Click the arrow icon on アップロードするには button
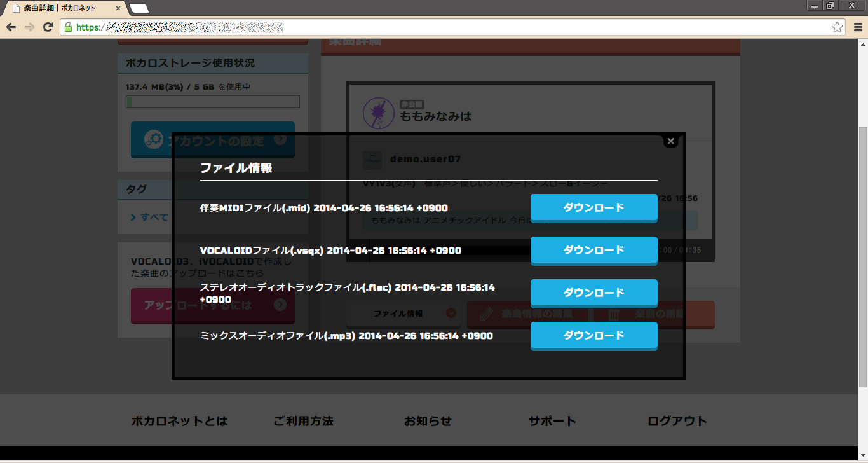Image resolution: width=868 pixels, height=463 pixels. [280, 305]
